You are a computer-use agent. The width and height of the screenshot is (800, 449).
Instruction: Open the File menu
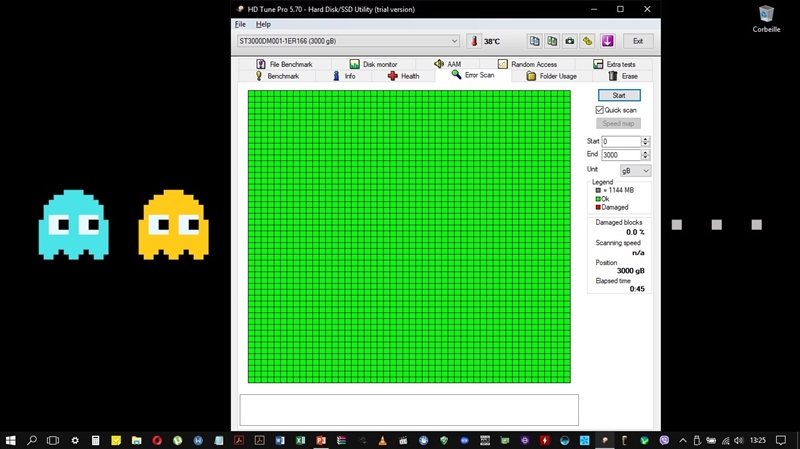(x=240, y=24)
